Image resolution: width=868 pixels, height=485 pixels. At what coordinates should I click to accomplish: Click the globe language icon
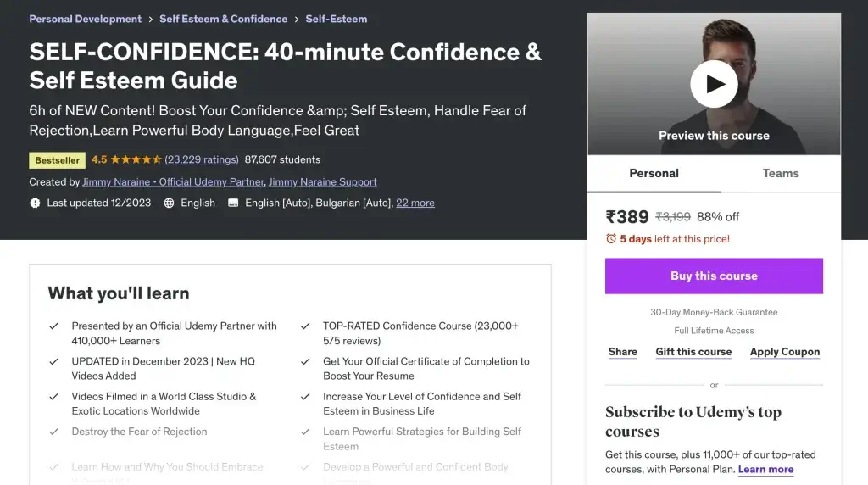click(170, 203)
